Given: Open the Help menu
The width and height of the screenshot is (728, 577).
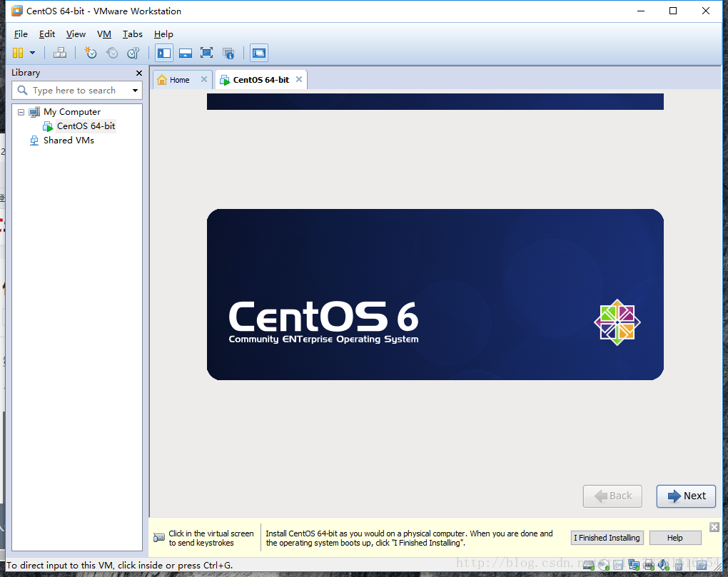Looking at the screenshot, I should [163, 34].
